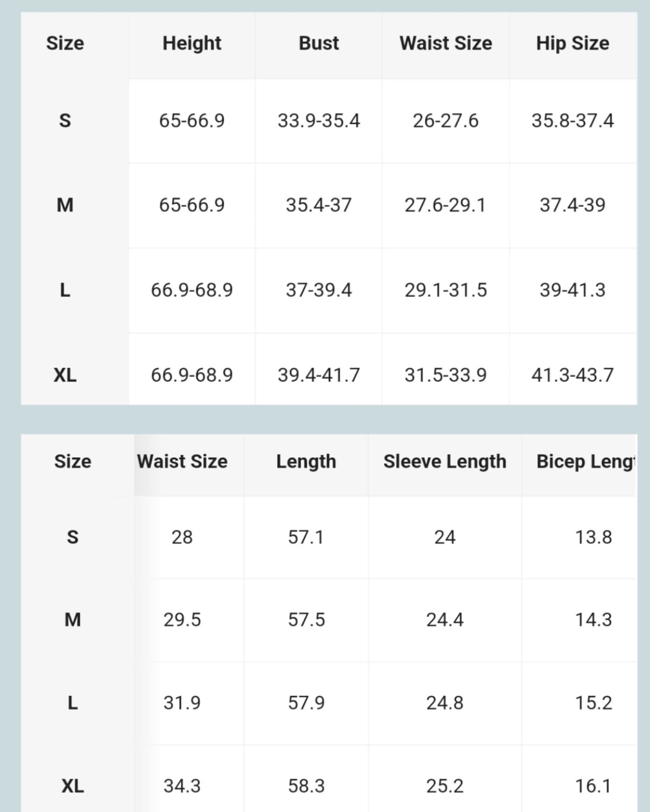This screenshot has width=650, height=812.
Task: Click the Height column header
Action: [192, 43]
